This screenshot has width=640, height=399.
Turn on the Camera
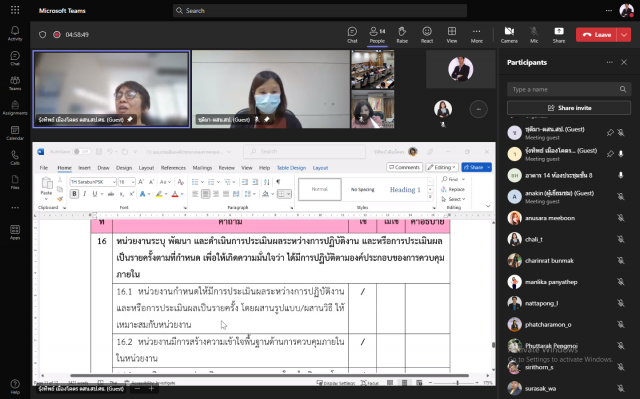pyautogui.click(x=509, y=35)
